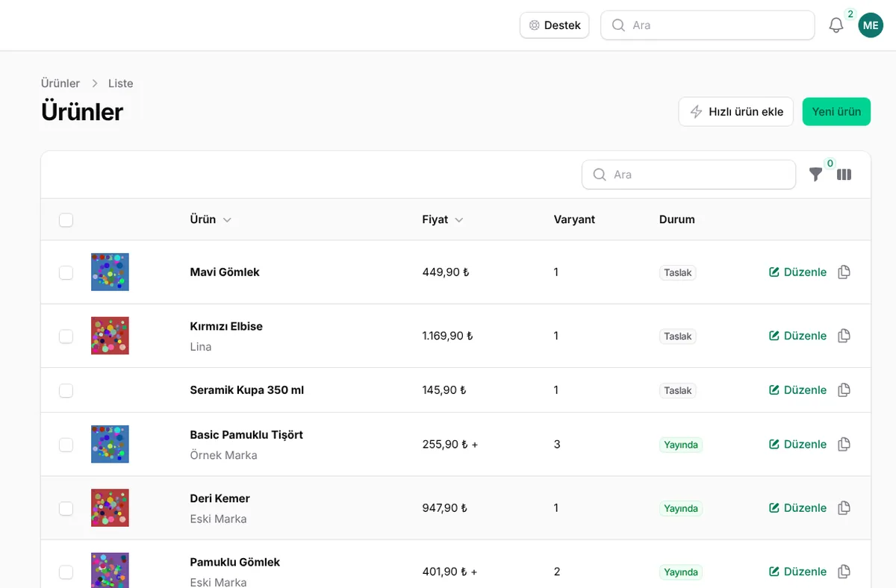Edit the Seramik Kupa 350 ml product
Image resolution: width=896 pixels, height=588 pixels.
(x=797, y=390)
